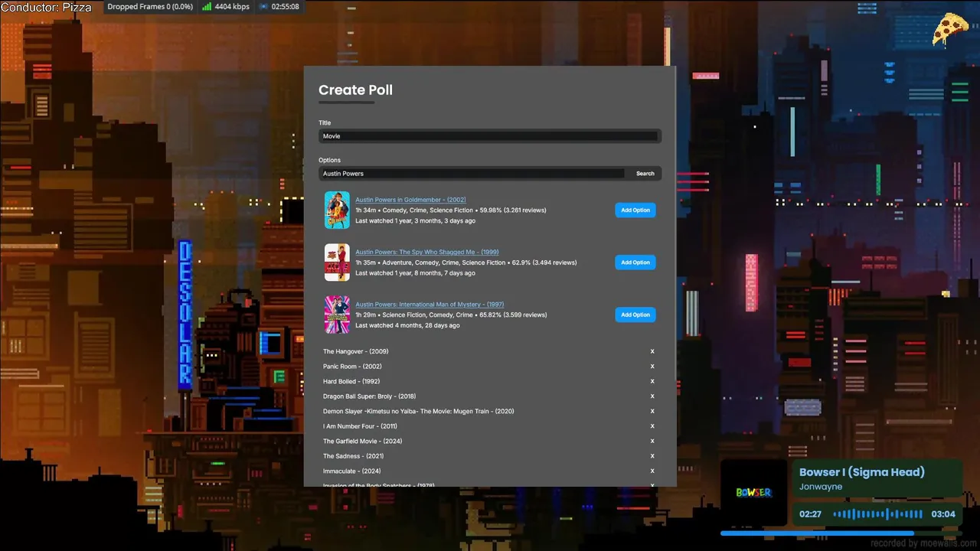
Task: Click the Options search field
Action: 473,174
